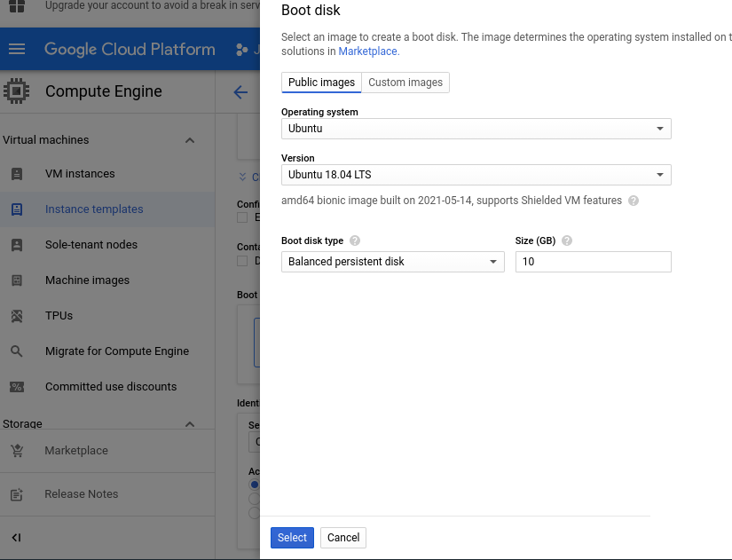Open the Version dropdown
732x560 pixels.
(x=476, y=175)
